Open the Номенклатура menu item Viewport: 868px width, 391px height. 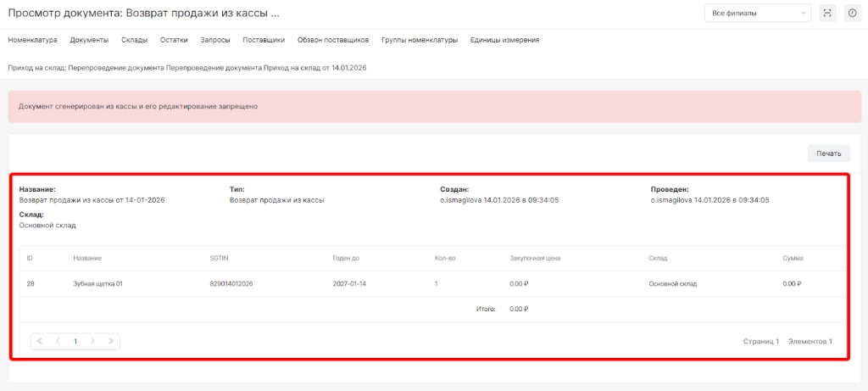pyautogui.click(x=32, y=40)
